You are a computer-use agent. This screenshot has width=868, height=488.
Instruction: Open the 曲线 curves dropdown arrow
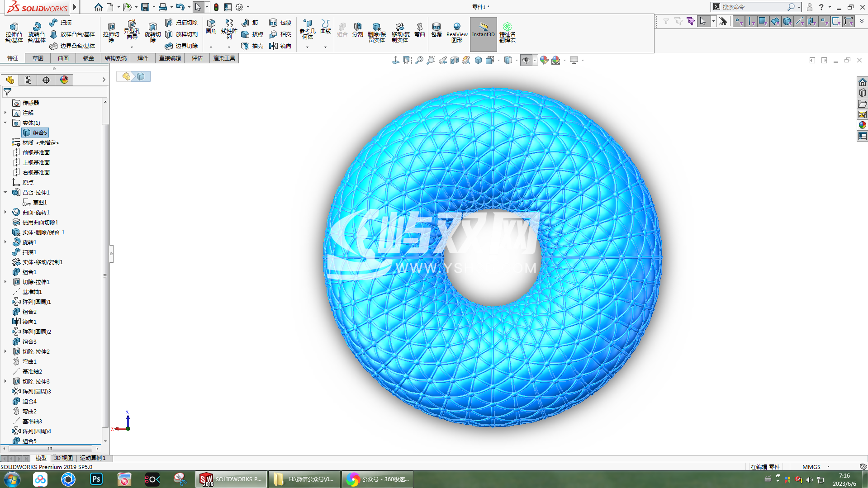(325, 47)
